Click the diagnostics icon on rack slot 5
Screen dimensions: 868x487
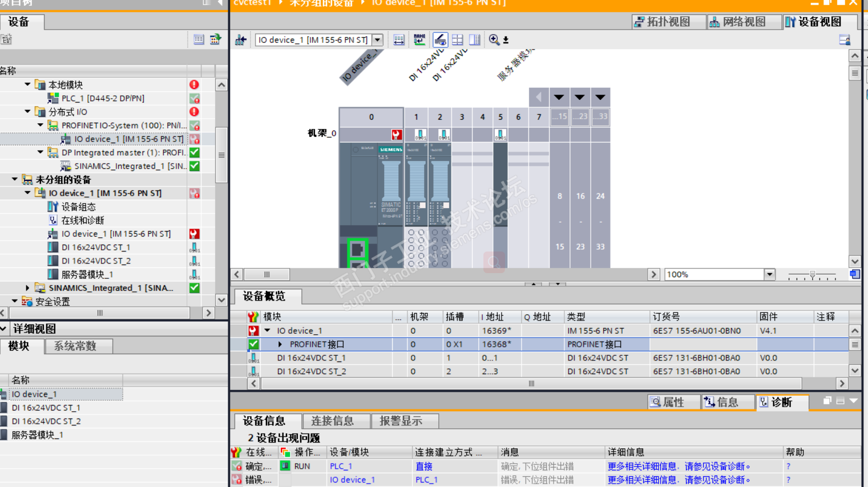tap(500, 135)
